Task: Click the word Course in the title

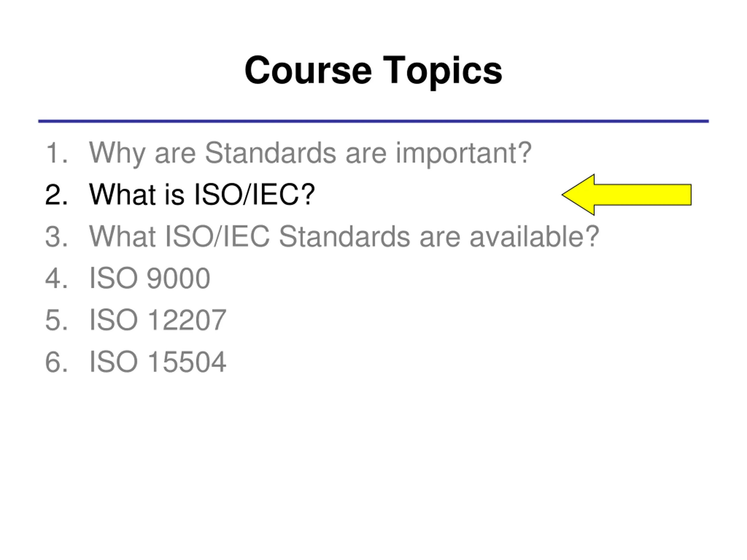Action: 308,71
